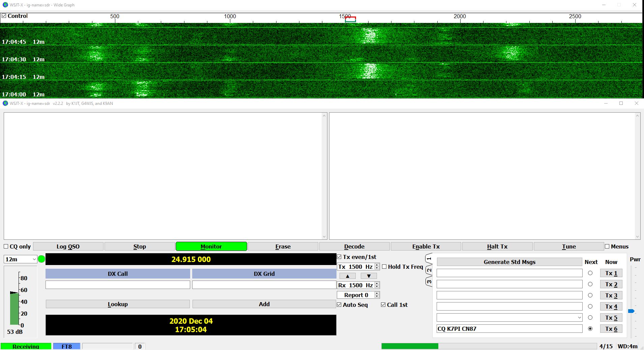The height and width of the screenshot is (350, 644).
Task: Click the FT8 mode indicator in status bar
Action: (67, 346)
